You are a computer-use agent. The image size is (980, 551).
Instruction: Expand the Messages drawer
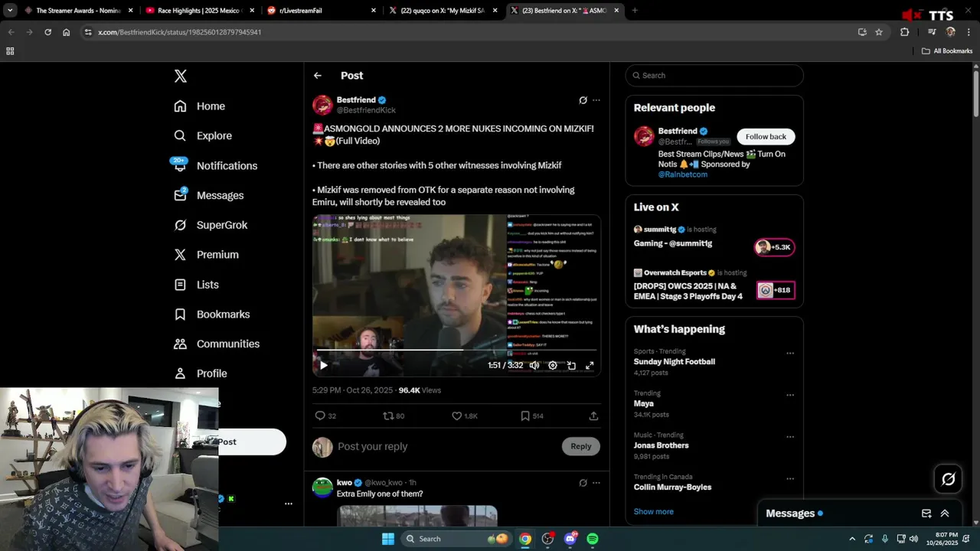(945, 514)
